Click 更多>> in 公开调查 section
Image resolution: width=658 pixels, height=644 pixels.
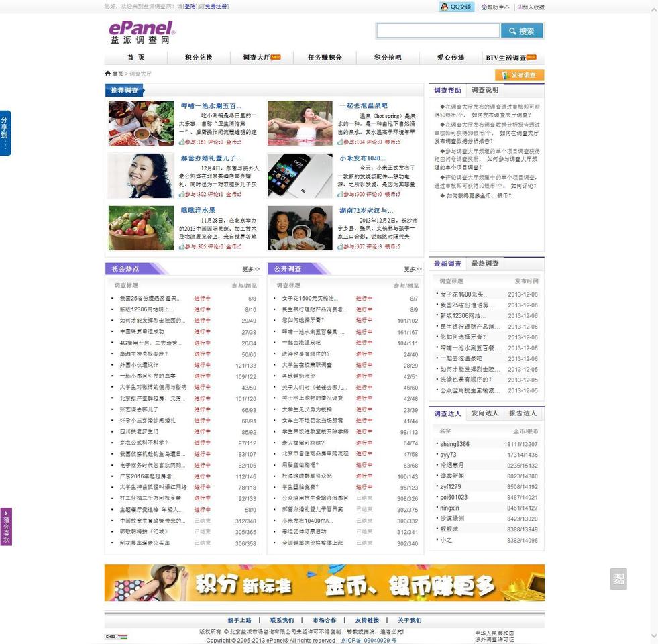(x=413, y=269)
